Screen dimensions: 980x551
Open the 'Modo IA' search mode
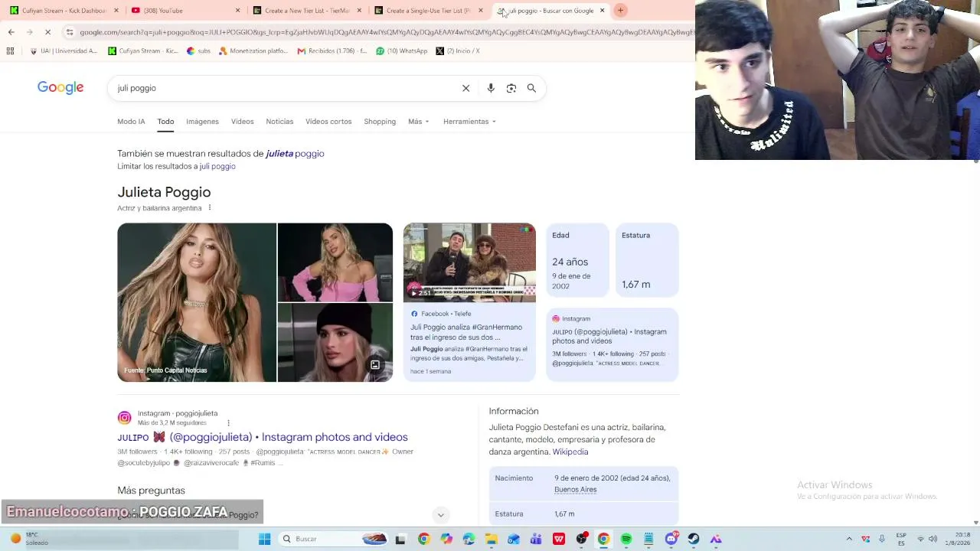pyautogui.click(x=131, y=122)
